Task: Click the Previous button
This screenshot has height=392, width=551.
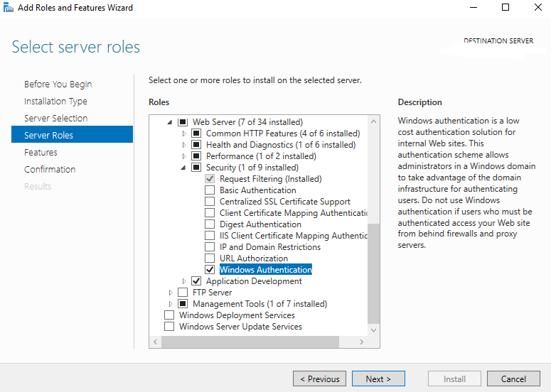Action: 319,379
